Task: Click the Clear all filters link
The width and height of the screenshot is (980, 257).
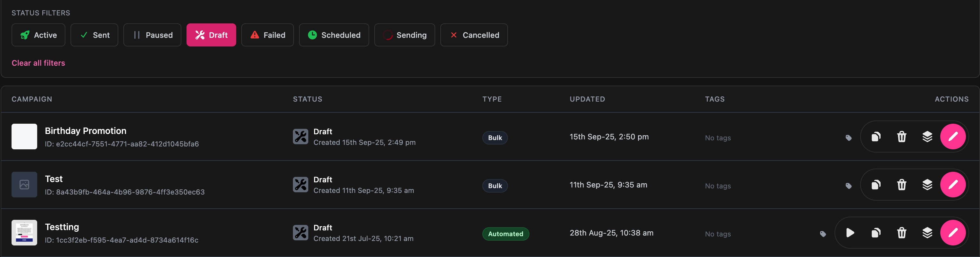Action: [38, 63]
